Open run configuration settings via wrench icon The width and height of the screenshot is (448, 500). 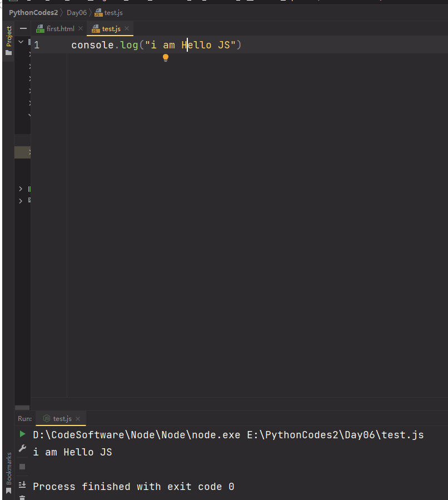click(x=22, y=449)
